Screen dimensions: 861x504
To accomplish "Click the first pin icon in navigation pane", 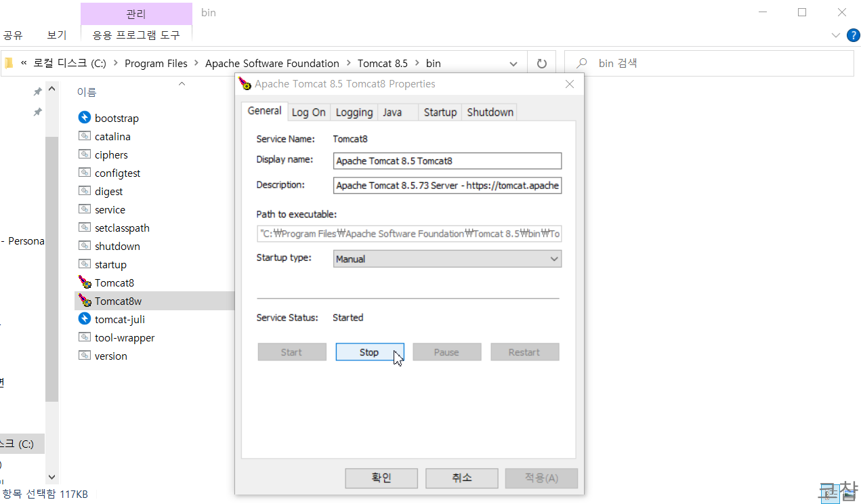I will (x=38, y=91).
